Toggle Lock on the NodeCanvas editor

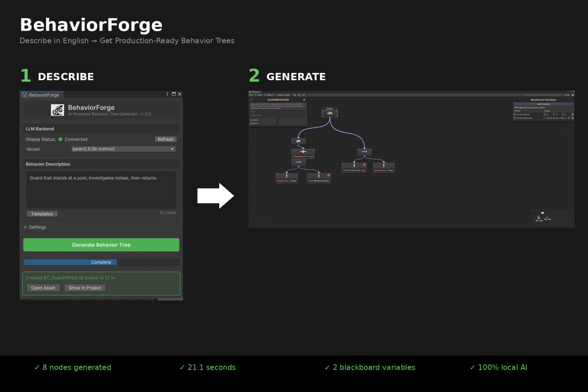point(567,95)
